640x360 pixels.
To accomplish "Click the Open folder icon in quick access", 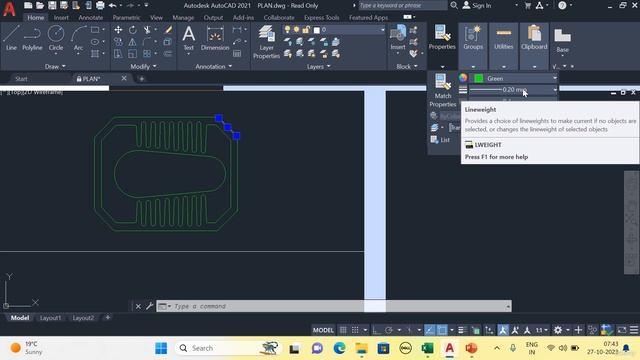I will 40,5.
